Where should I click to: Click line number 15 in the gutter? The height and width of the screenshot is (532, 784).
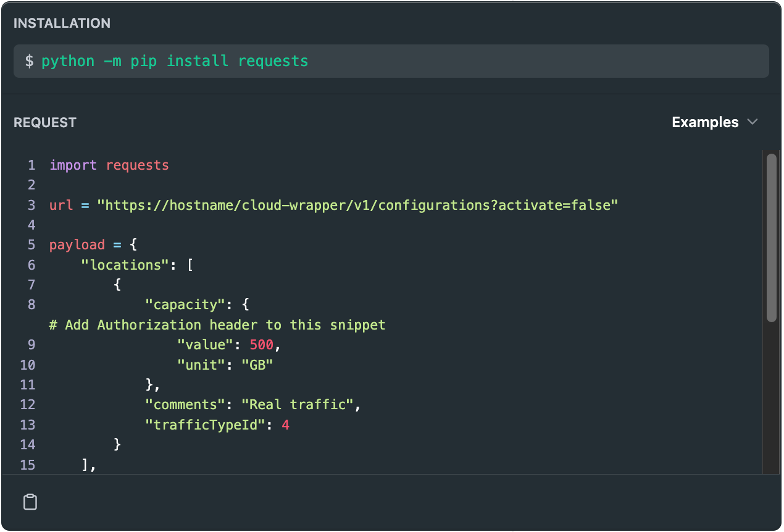click(28, 464)
